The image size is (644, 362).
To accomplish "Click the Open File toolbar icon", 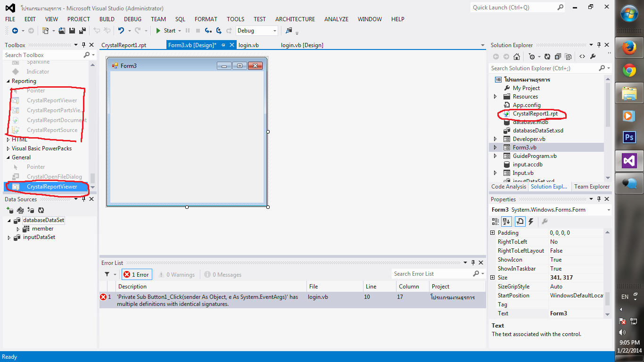I will (x=62, y=31).
